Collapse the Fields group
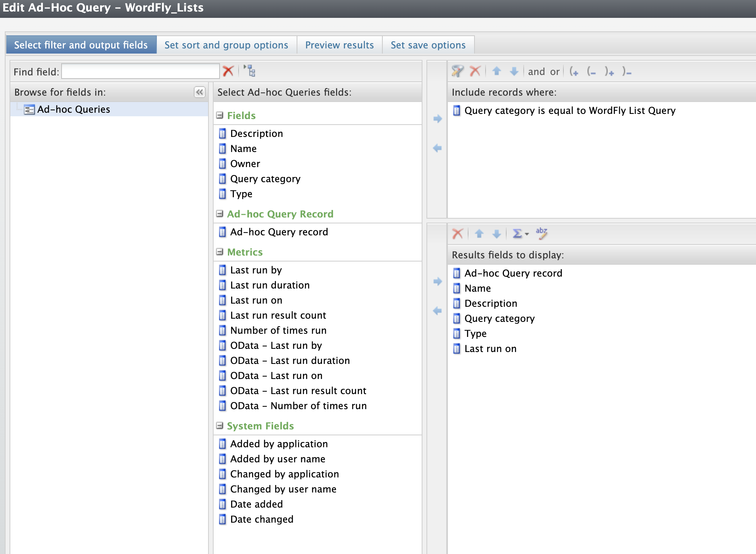 pyautogui.click(x=220, y=115)
